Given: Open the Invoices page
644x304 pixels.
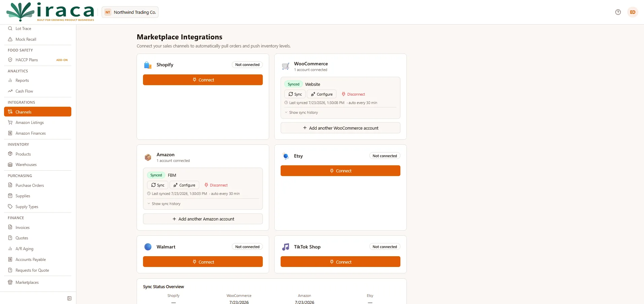Looking at the screenshot, I should click(x=38, y=228).
